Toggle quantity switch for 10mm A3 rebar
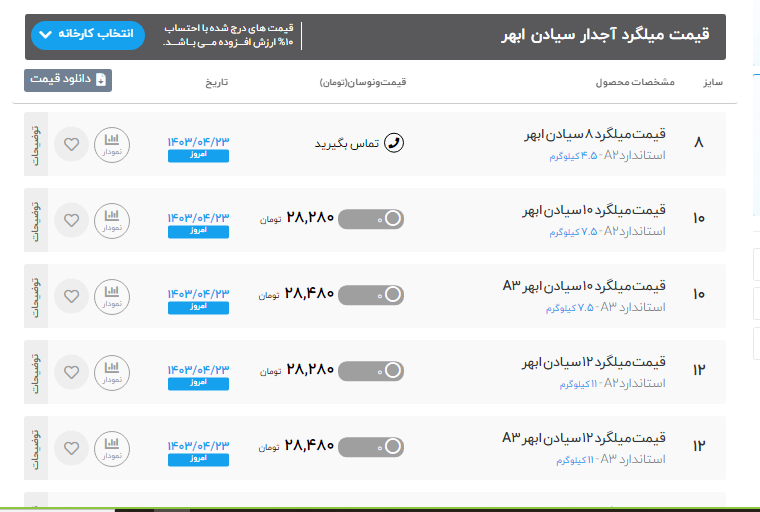 tap(371, 295)
